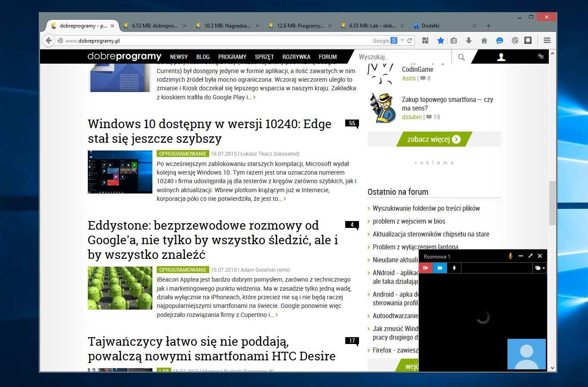The image size is (588, 387).
Task: Switch to the "6.53 MB: Lab - dob..." tab
Action: [372, 26]
